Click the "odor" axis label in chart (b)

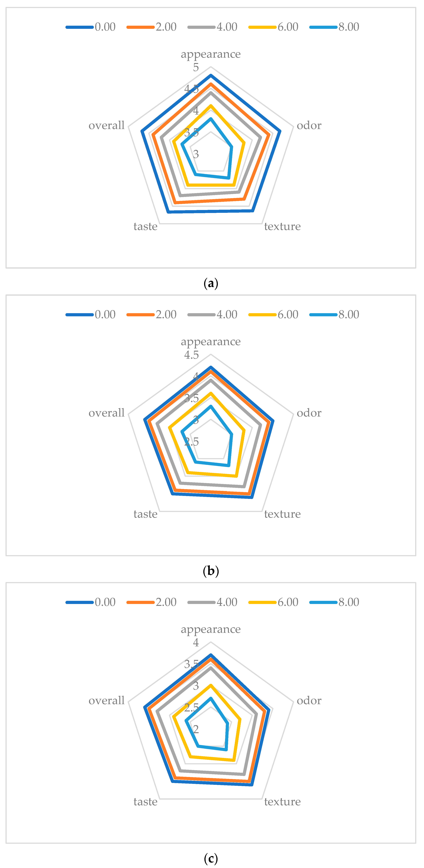[x=309, y=413]
